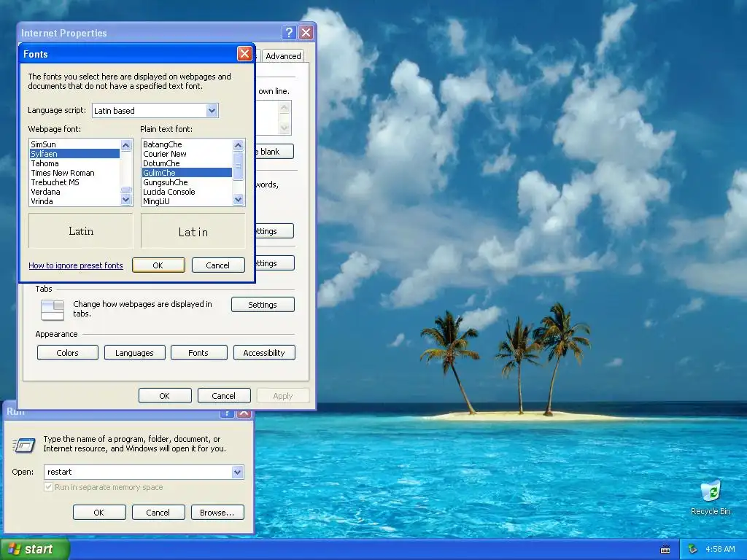This screenshot has width=747, height=560.
Task: Close the Internet Properties window
Action: [306, 32]
